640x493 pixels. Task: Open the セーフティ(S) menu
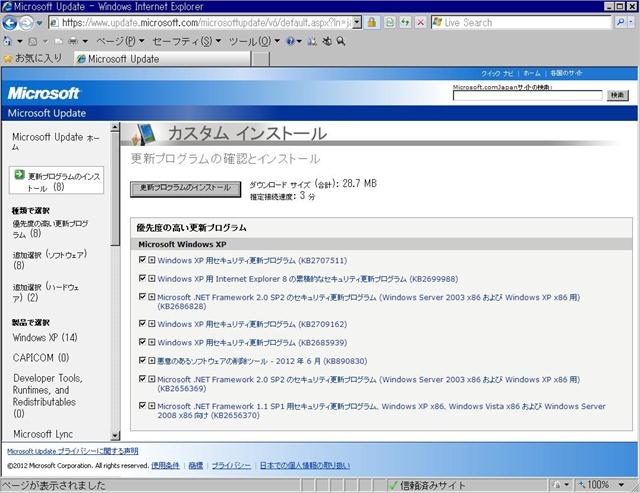coord(187,41)
